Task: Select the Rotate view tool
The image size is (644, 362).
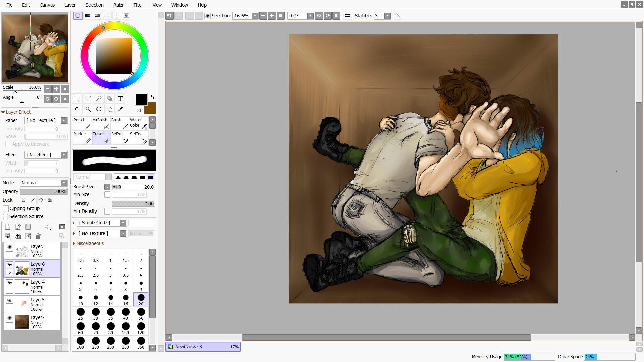Action: [99, 109]
